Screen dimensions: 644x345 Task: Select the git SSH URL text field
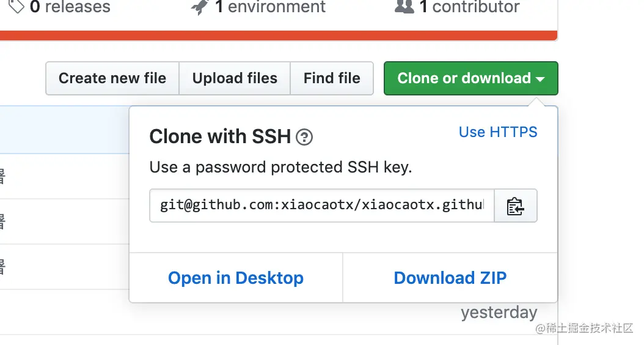pos(321,206)
